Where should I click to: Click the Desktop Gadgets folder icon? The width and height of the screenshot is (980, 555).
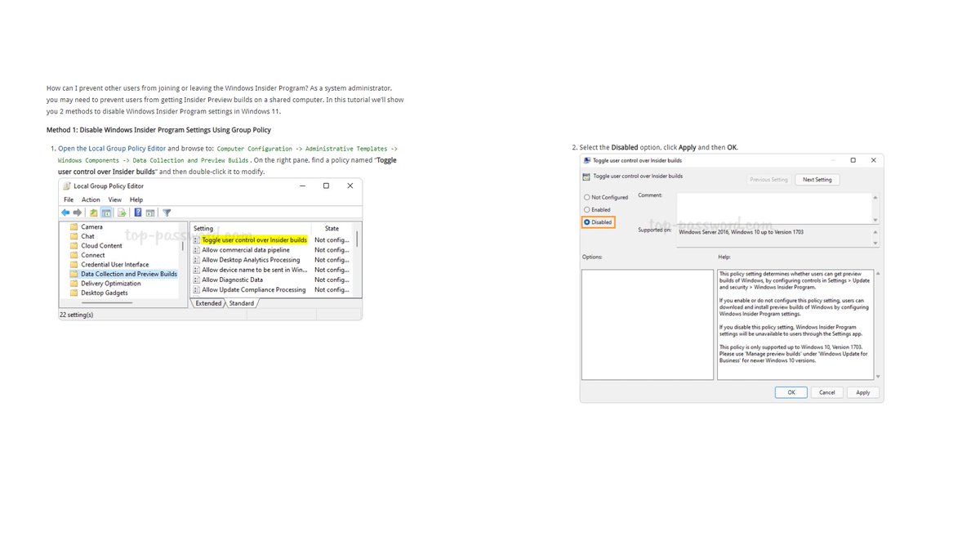click(x=73, y=293)
